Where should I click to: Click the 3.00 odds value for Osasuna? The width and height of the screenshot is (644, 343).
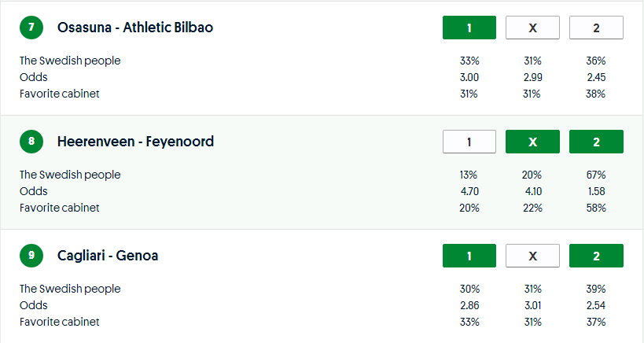pos(469,77)
